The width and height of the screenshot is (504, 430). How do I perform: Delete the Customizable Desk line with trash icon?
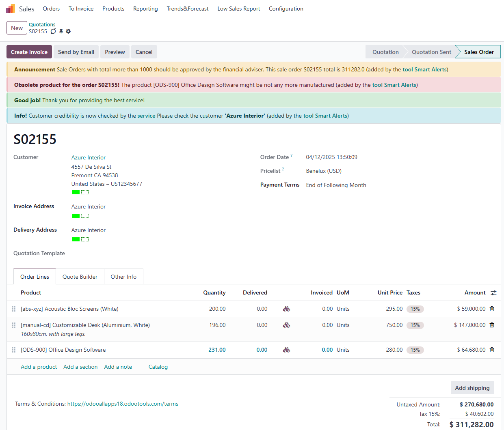[x=492, y=325]
